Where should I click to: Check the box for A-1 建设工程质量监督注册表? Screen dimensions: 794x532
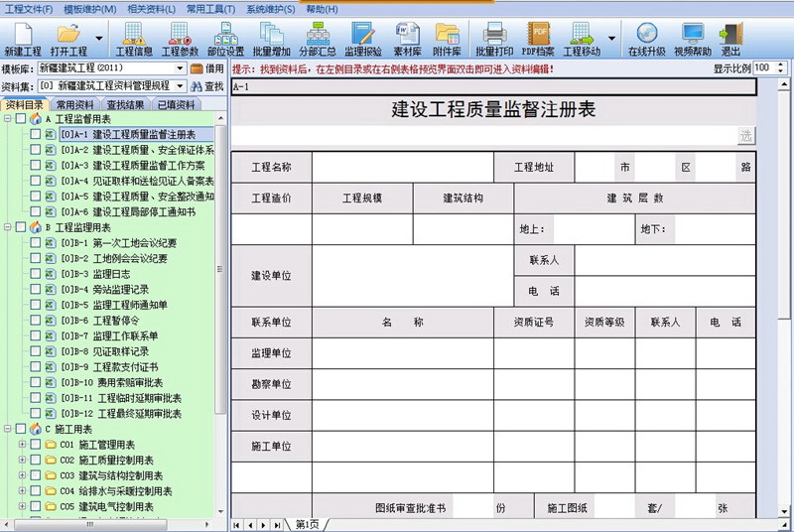coord(35,134)
